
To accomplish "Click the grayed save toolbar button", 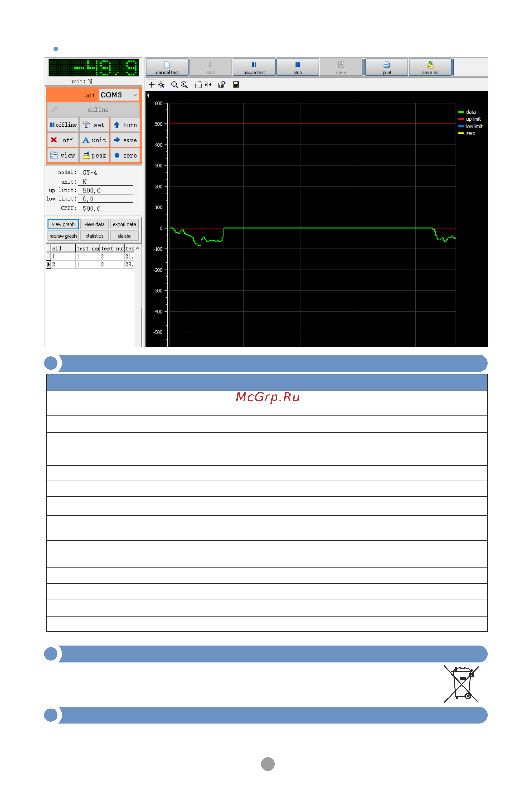I will point(341,67).
